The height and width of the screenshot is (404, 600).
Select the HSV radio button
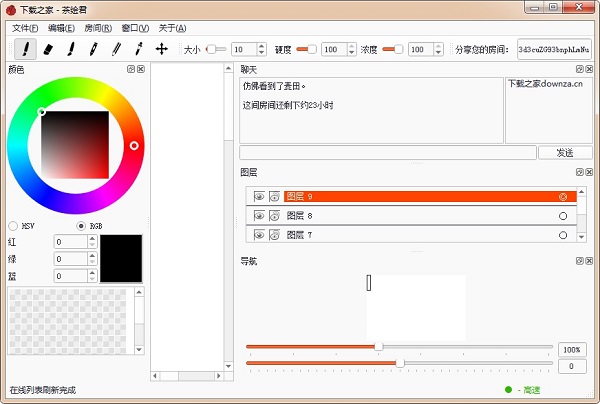(x=13, y=226)
